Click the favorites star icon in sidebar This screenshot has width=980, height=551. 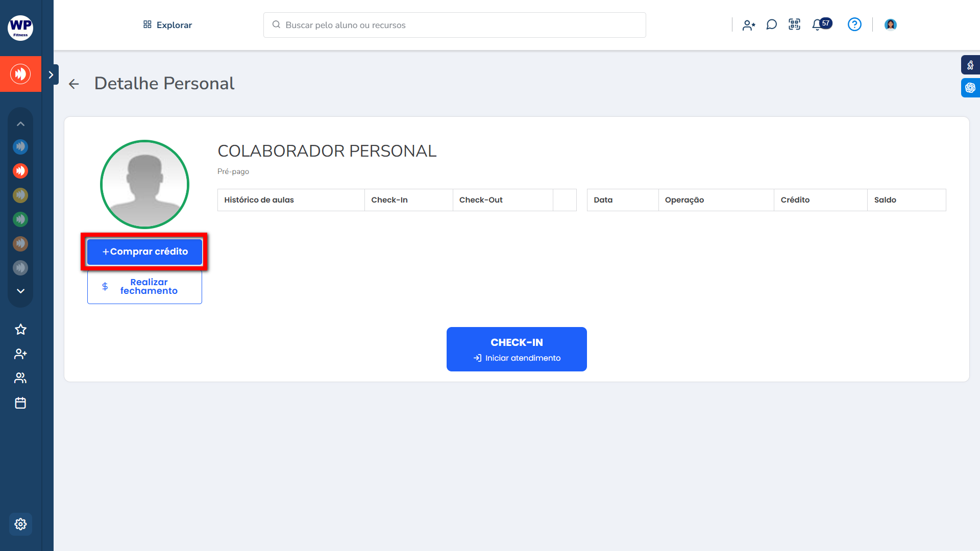[x=20, y=329]
